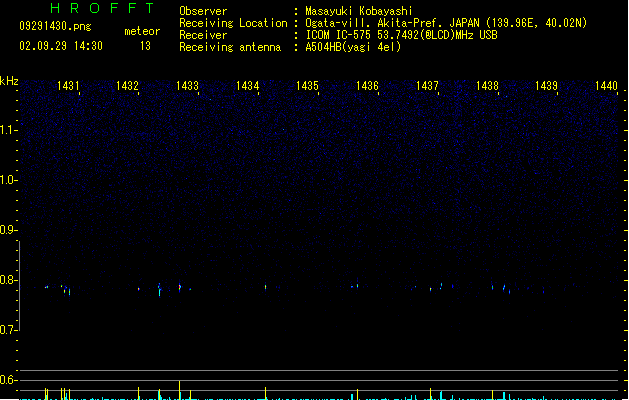The height and width of the screenshot is (400, 629).
Task: Click the ICOM IC-575 53.7492 MHz USB text
Action: tap(401, 35)
